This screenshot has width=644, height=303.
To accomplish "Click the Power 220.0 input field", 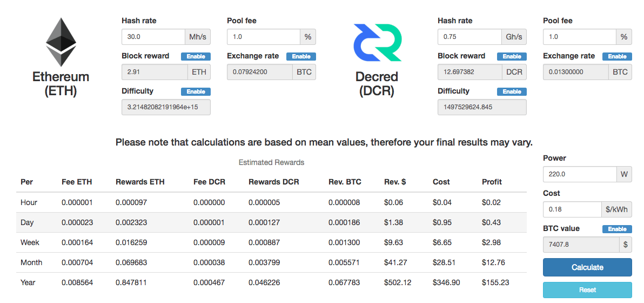I will (x=580, y=174).
